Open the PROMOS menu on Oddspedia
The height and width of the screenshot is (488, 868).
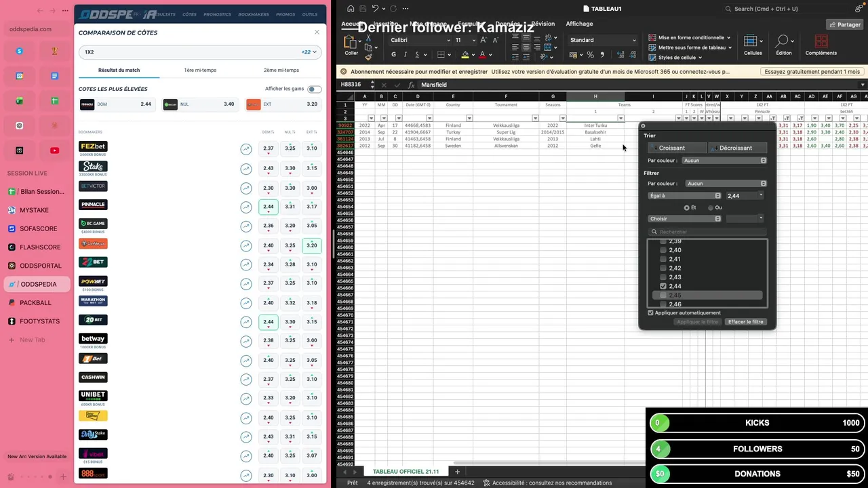(285, 14)
